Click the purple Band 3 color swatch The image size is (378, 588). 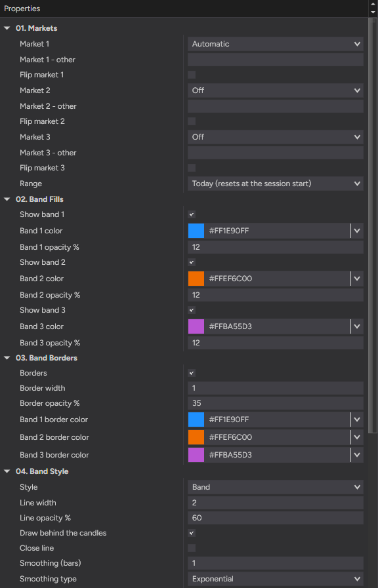pyautogui.click(x=196, y=326)
